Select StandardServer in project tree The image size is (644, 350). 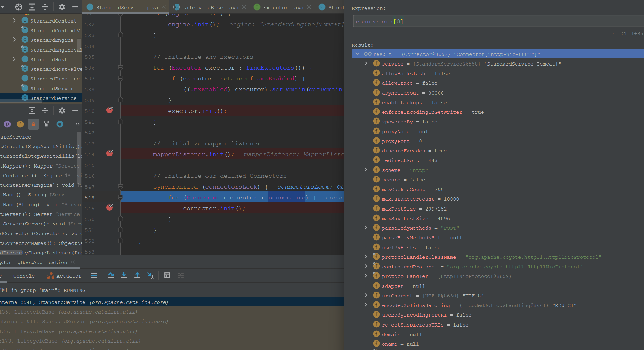[x=52, y=88]
